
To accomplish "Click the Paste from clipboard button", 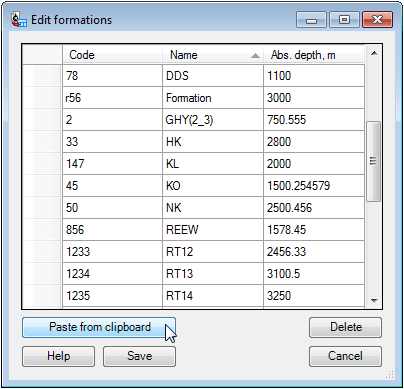I will [99, 327].
